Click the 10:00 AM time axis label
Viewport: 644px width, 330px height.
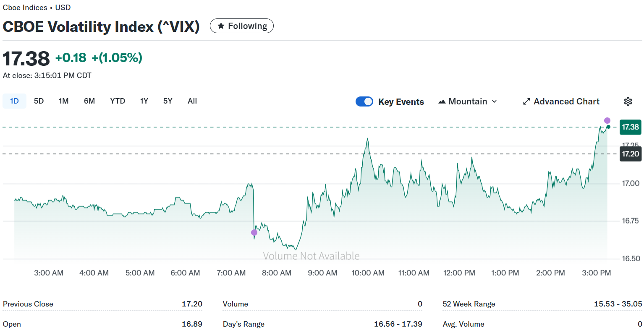point(368,273)
